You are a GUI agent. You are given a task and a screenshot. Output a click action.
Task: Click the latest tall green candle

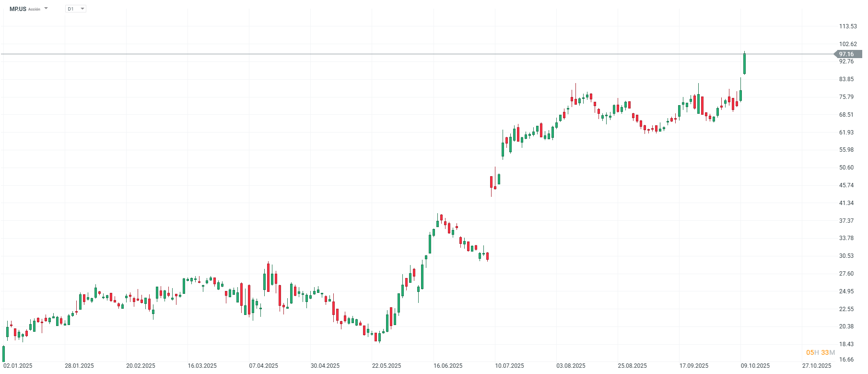(744, 64)
